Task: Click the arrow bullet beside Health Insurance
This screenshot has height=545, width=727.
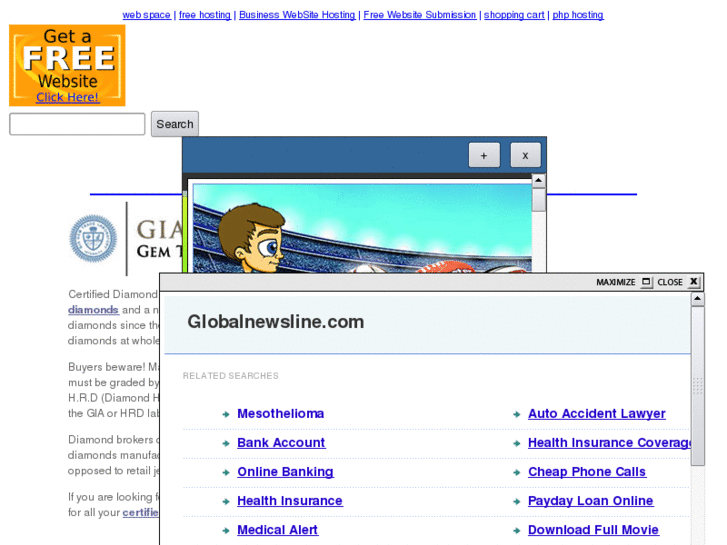Action: (x=226, y=502)
